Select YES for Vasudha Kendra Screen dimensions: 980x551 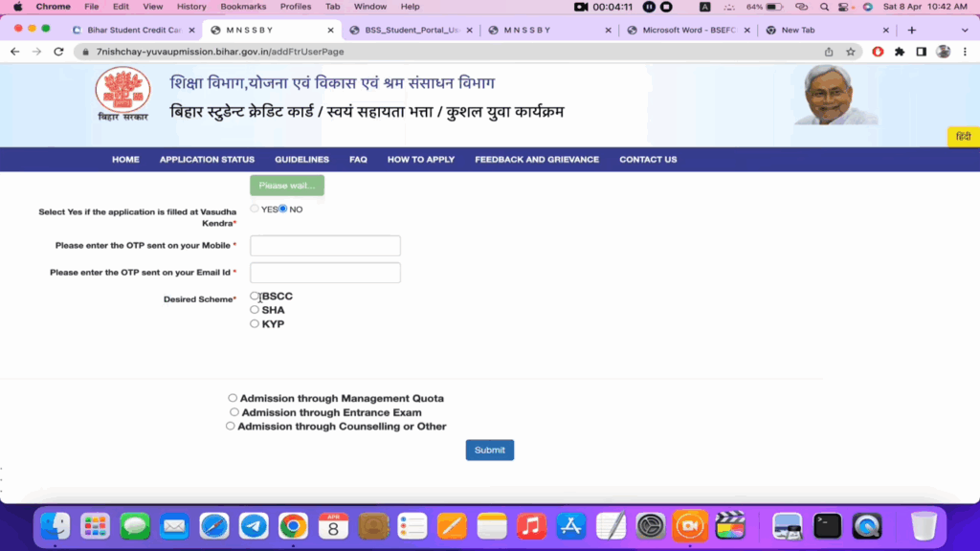coord(255,209)
